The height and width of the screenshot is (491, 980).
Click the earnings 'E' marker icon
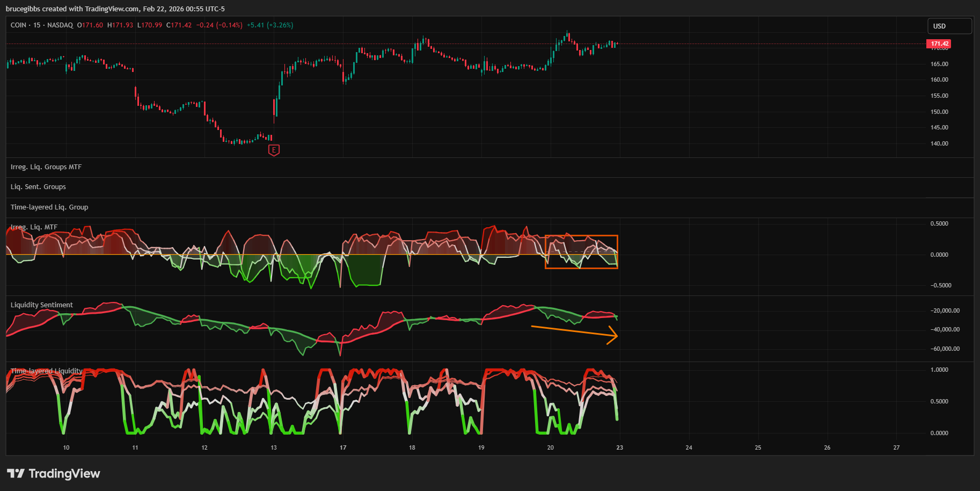[274, 150]
